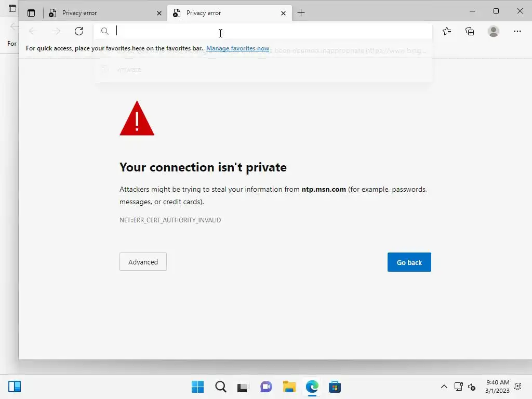Image resolution: width=532 pixels, height=399 pixels.
Task: Open Settings and more ellipsis menu
Action: (x=517, y=31)
